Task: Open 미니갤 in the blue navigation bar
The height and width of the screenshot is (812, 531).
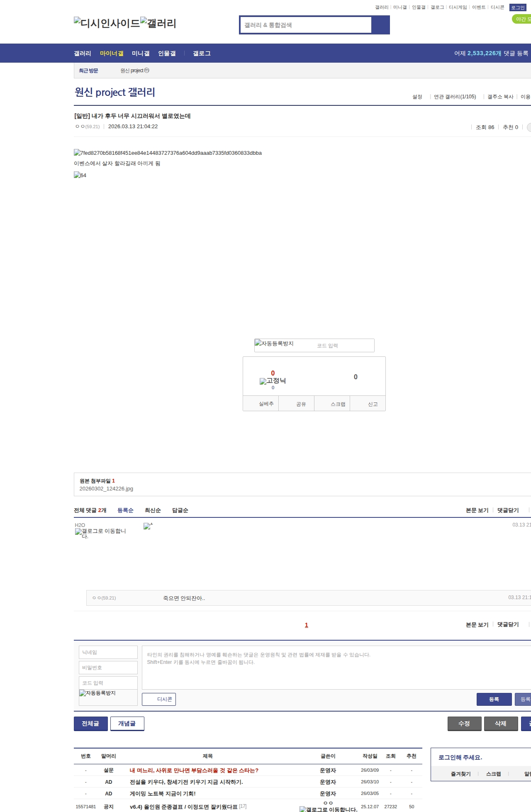Action: click(x=141, y=53)
